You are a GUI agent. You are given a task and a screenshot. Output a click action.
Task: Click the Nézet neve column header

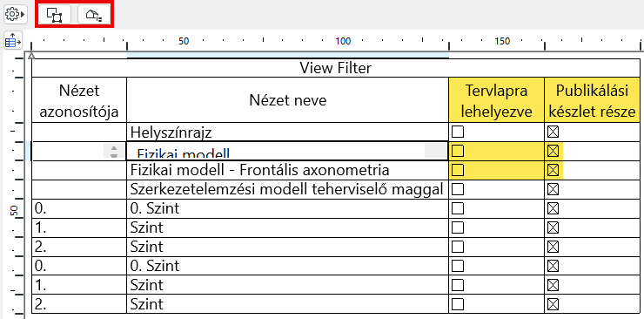[x=287, y=100]
